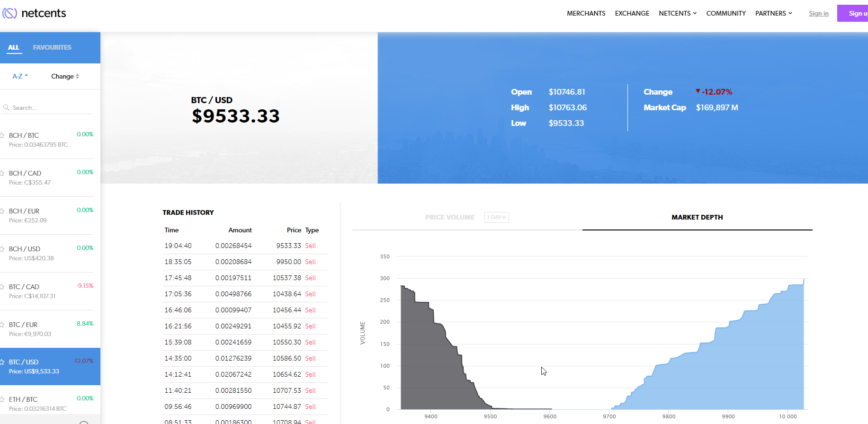Switch to the MARKET DEPTH tab
This screenshot has width=868, height=424.
pos(697,217)
